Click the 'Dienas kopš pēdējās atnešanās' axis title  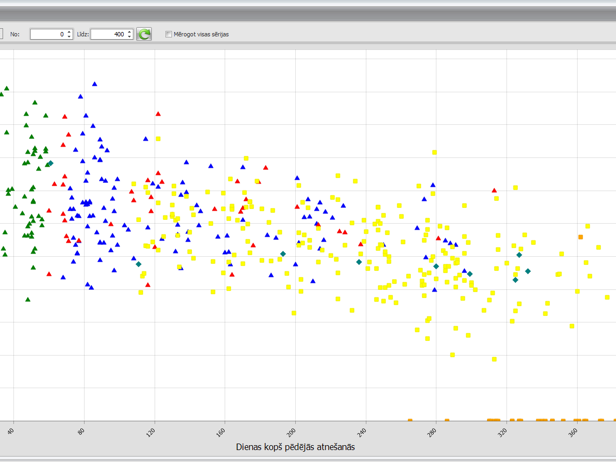coord(295,447)
